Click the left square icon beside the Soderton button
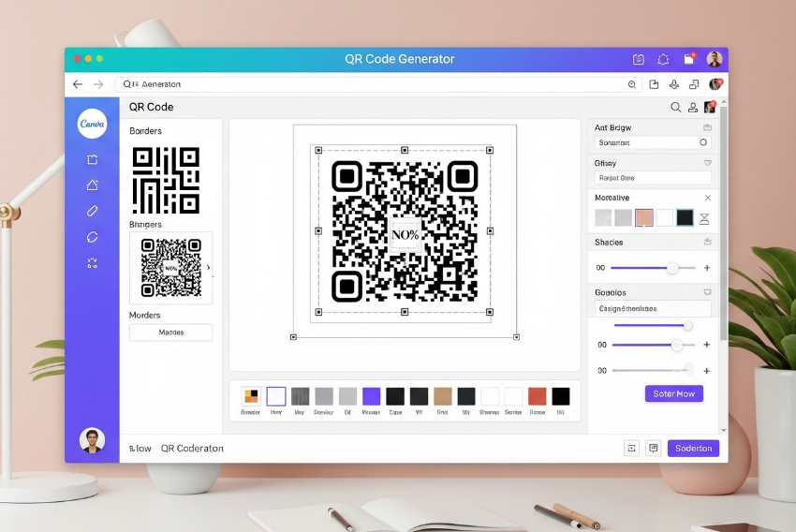Screen dimensions: 796x532 631,449
